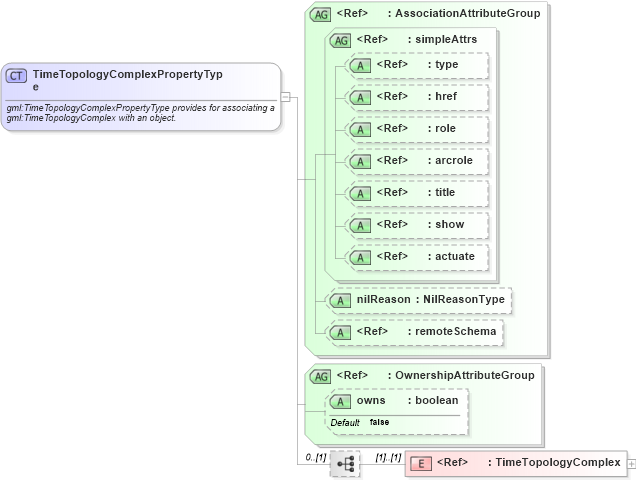This screenshot has width=636, height=481.
Task: Select the nilReason attribute name
Action: pyautogui.click(x=384, y=299)
